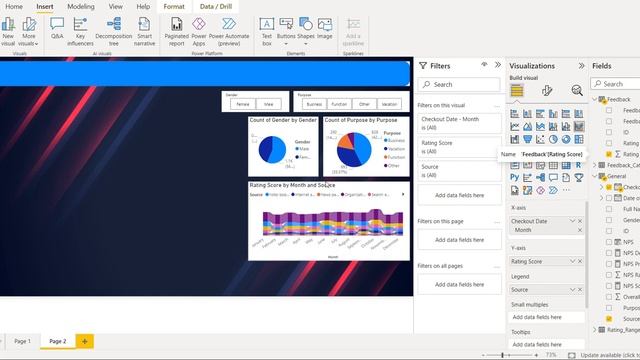This screenshot has height=360, width=640.
Task: Expand the Feedback_Cat table in Fields
Action: (x=594, y=165)
